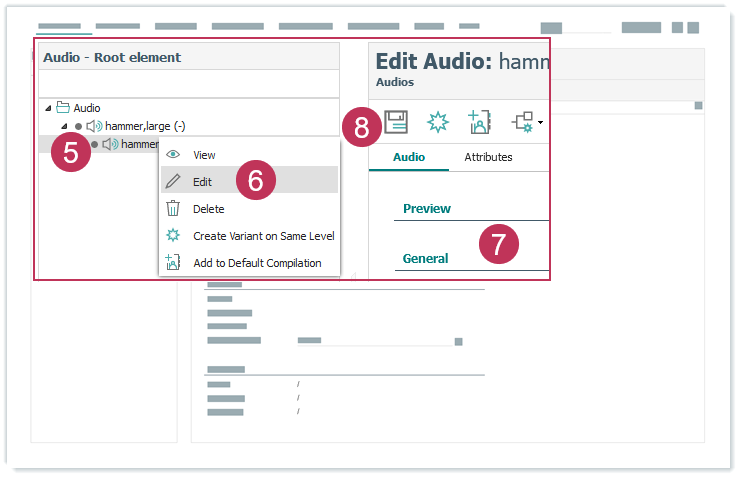Viewport: 740px width, 478px height.
Task: Click the speaker icon beside hammer,large
Action: 94,126
